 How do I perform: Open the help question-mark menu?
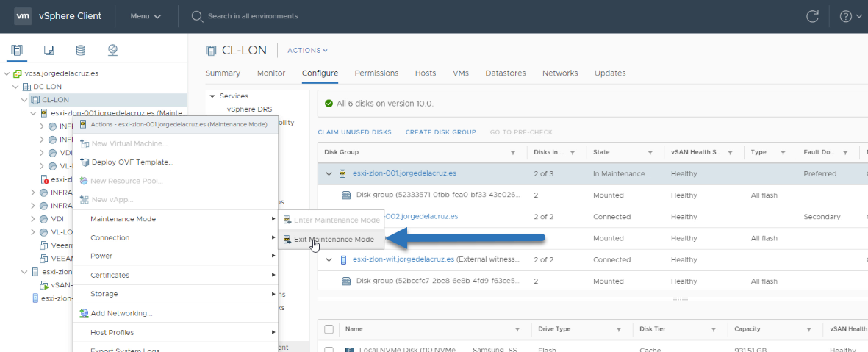pos(850,16)
